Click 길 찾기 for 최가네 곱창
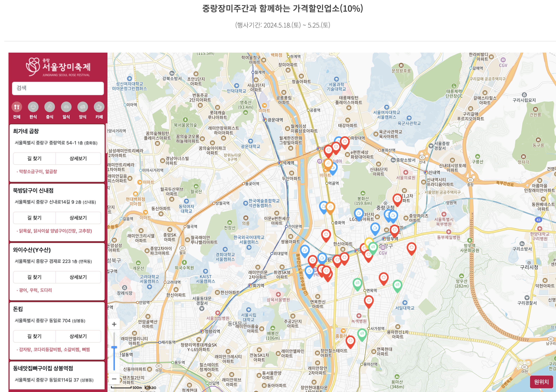 pyautogui.click(x=34, y=159)
